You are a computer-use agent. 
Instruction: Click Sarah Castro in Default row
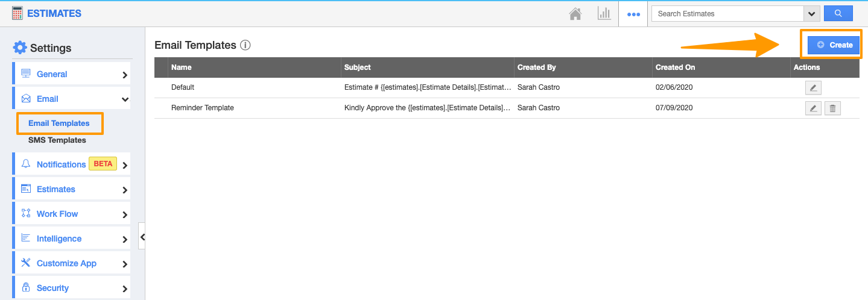click(539, 87)
